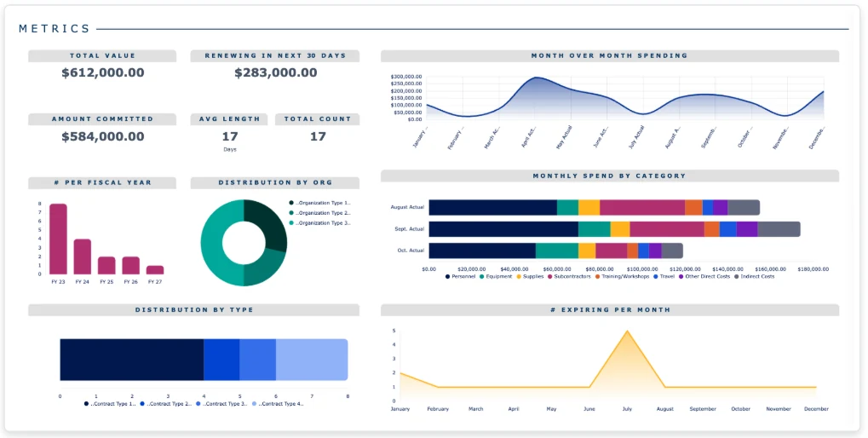This screenshot has width=868, height=438.
Task: Click the yellow Supplies segment of August Actual
Action: [x=589, y=208]
